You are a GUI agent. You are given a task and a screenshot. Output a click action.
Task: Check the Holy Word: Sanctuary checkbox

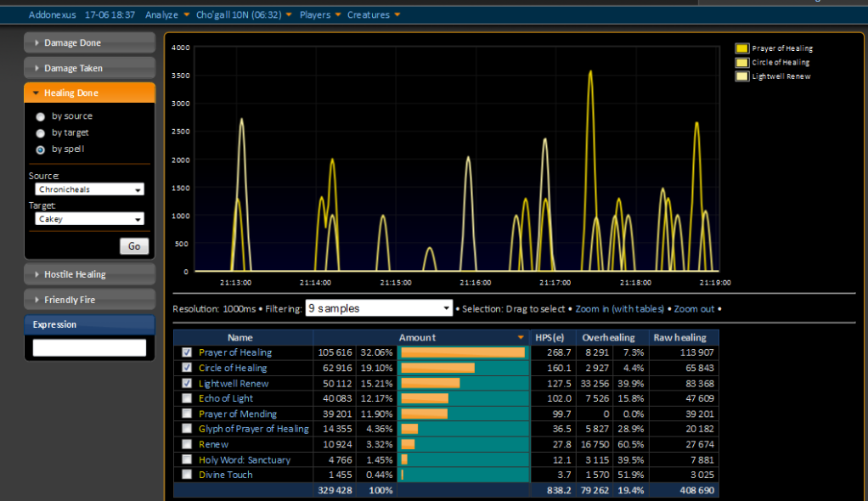pyautogui.click(x=187, y=459)
